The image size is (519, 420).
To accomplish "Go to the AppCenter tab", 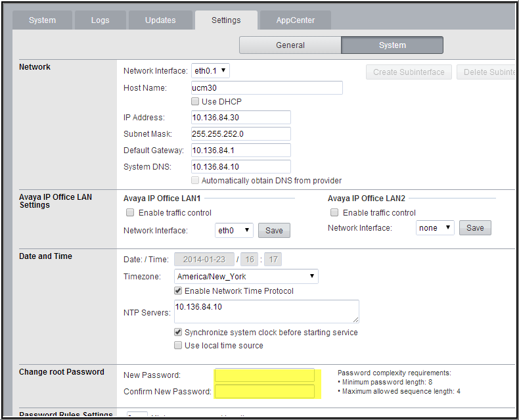I will tap(295, 20).
